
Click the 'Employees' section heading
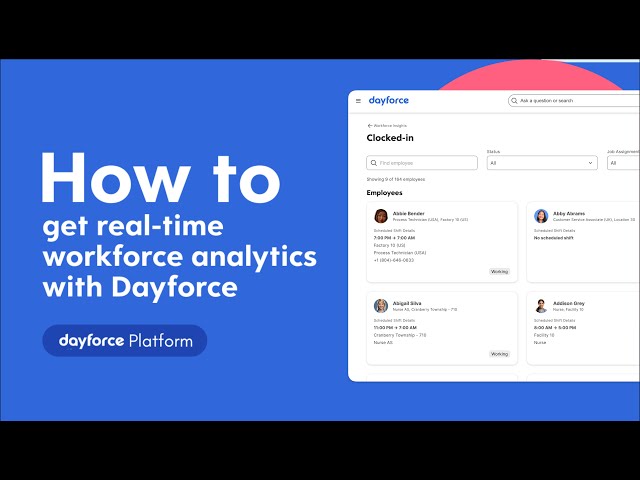[384, 193]
